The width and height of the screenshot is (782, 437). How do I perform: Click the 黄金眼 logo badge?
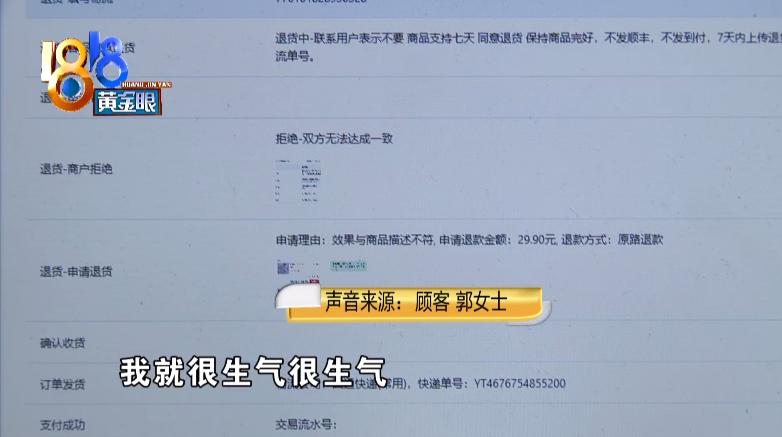pos(127,102)
